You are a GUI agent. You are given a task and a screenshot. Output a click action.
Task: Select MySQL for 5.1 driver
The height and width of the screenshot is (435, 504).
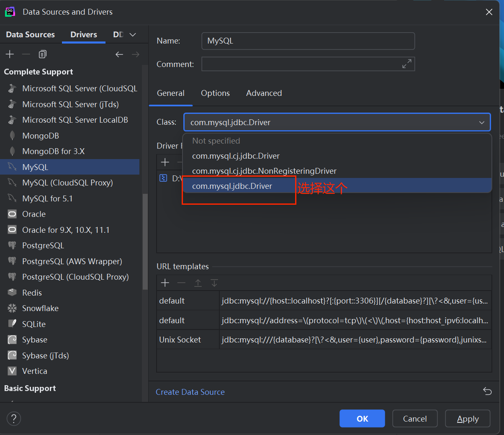tap(69, 198)
